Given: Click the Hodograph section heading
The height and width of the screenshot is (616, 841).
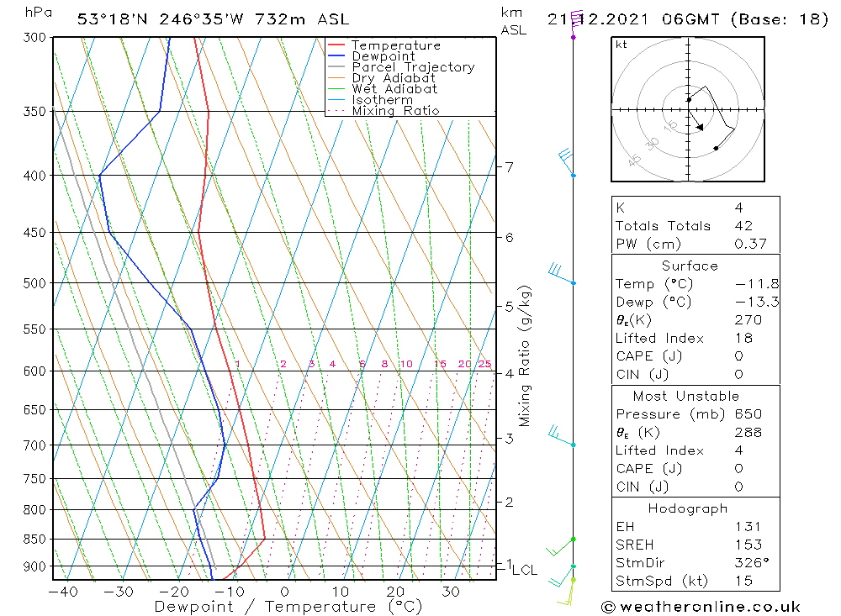Looking at the screenshot, I should 688,508.
